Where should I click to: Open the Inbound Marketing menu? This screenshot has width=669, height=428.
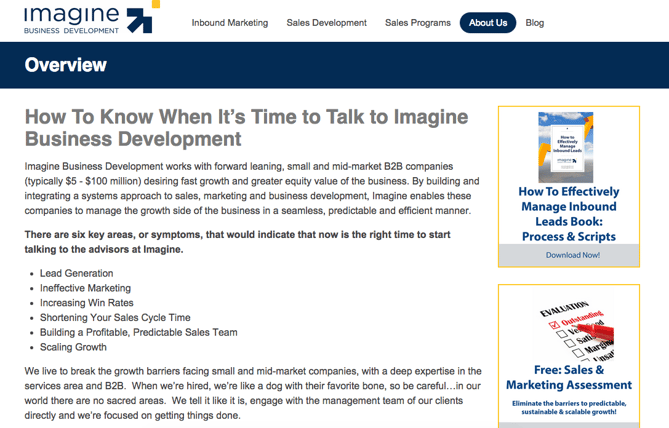(x=230, y=22)
